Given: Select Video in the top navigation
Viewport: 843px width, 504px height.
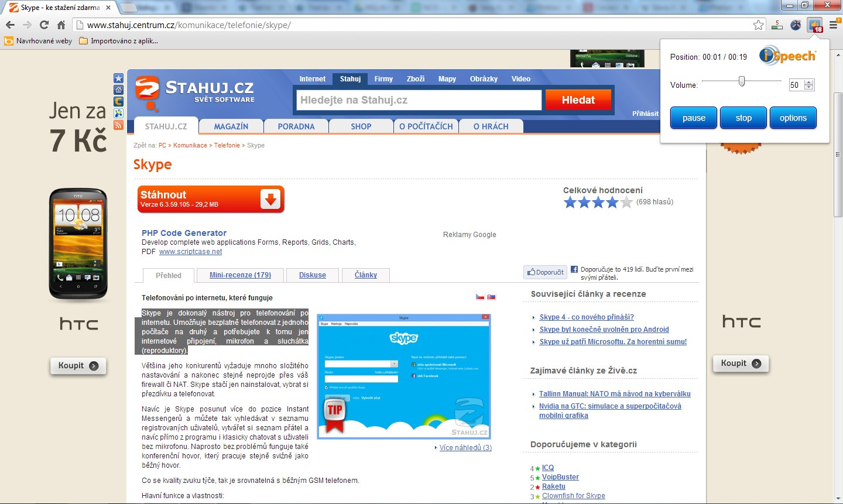Looking at the screenshot, I should coord(521,79).
